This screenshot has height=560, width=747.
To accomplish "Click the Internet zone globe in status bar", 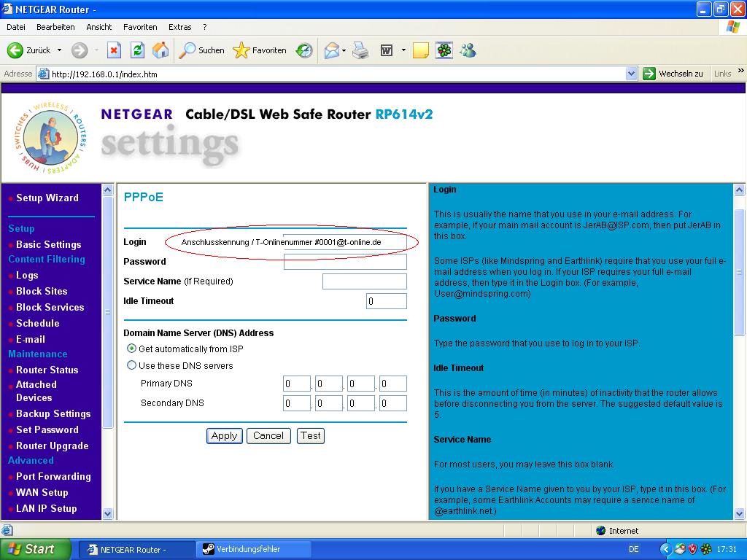I will 601,531.
